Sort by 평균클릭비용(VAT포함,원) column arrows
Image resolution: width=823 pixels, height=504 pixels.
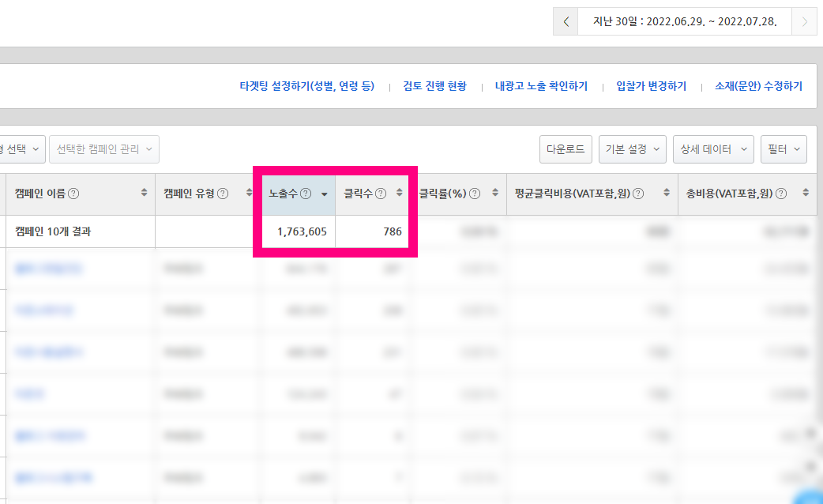pos(667,193)
